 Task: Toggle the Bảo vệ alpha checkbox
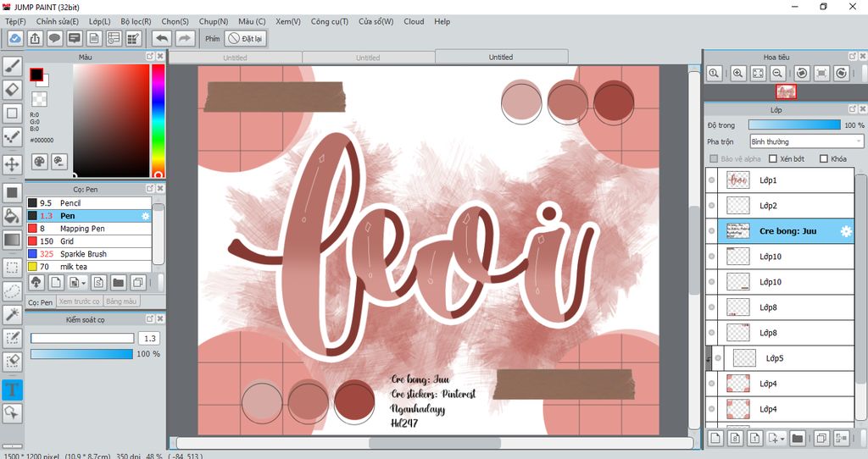pyautogui.click(x=714, y=158)
